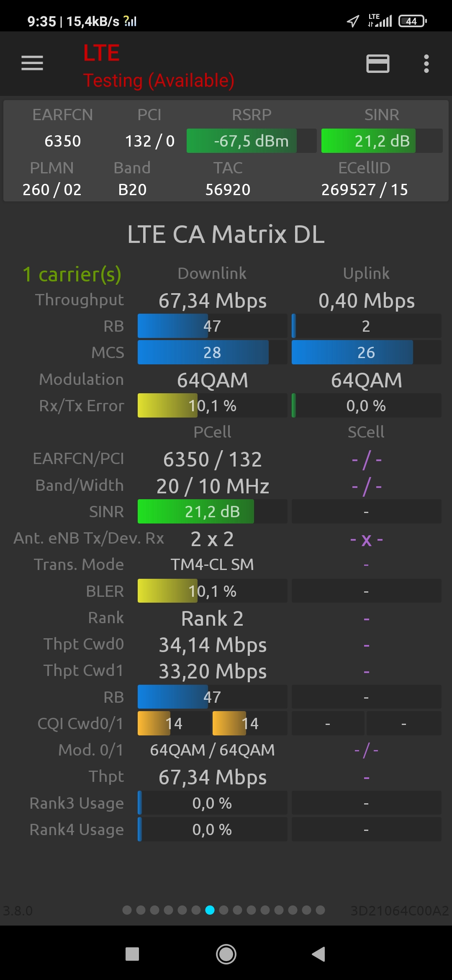
Task: Tap the downlink MCS 28 bar
Action: pos(212,352)
